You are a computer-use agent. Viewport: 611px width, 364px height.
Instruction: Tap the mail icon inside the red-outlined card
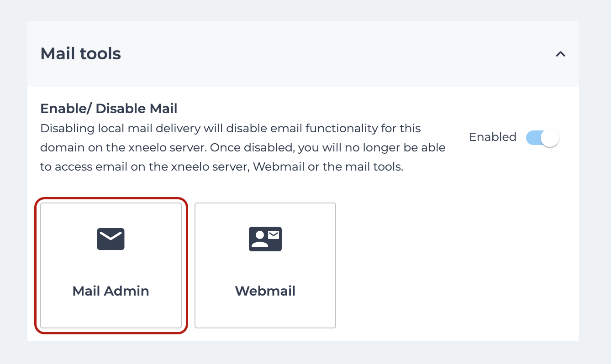pyautogui.click(x=111, y=239)
